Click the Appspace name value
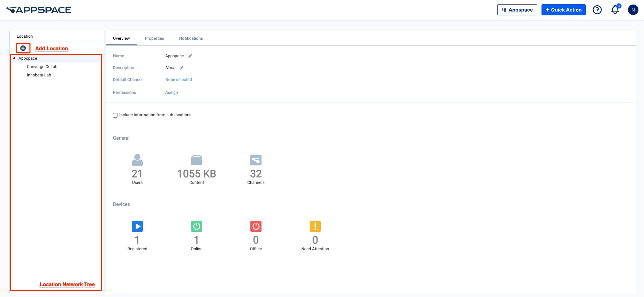The image size is (644, 297). coord(174,56)
